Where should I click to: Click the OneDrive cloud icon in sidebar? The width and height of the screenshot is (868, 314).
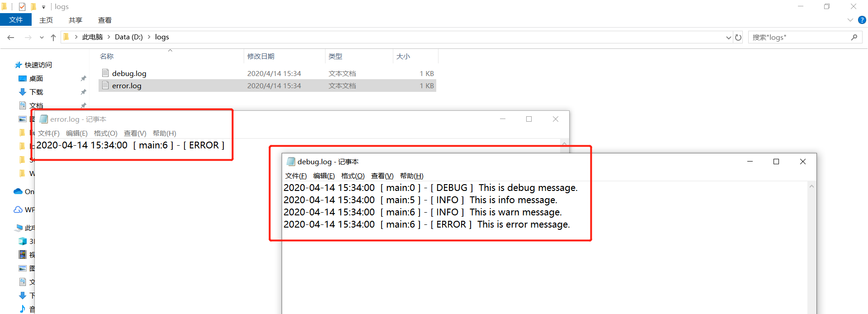[18, 191]
